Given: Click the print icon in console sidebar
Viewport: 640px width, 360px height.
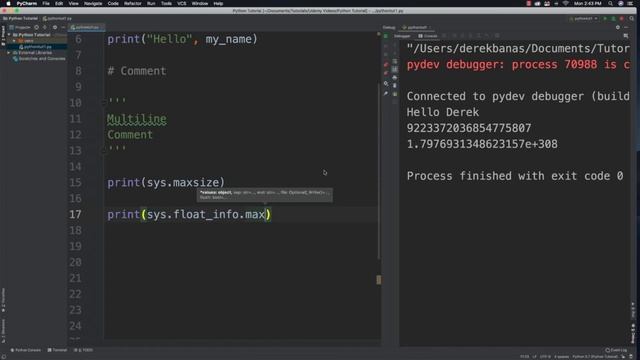Looking at the screenshot, I should point(395,78).
